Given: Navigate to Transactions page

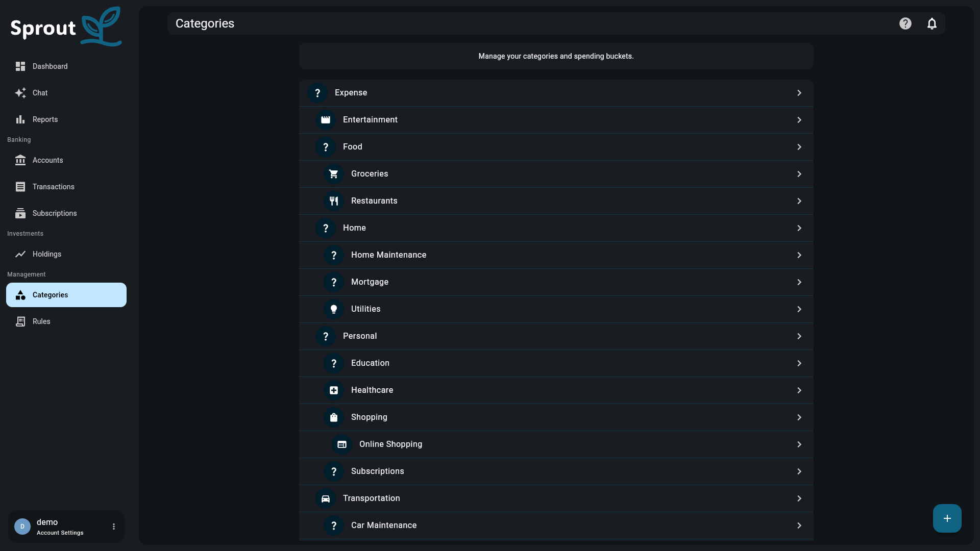Looking at the screenshot, I should click(x=66, y=187).
